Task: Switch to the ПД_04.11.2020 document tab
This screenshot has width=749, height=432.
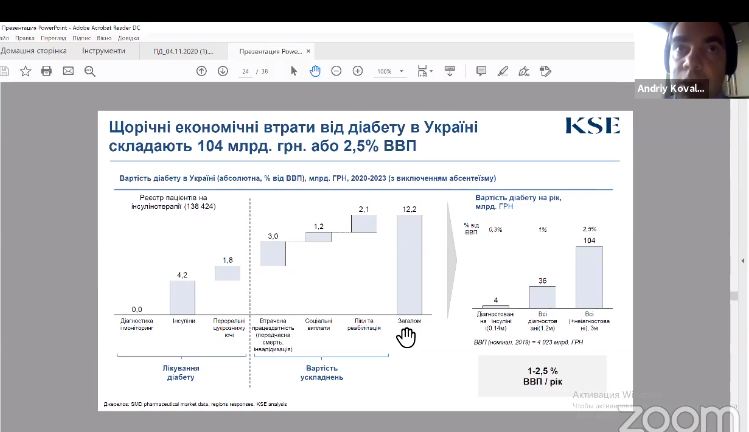Action: pyautogui.click(x=183, y=49)
